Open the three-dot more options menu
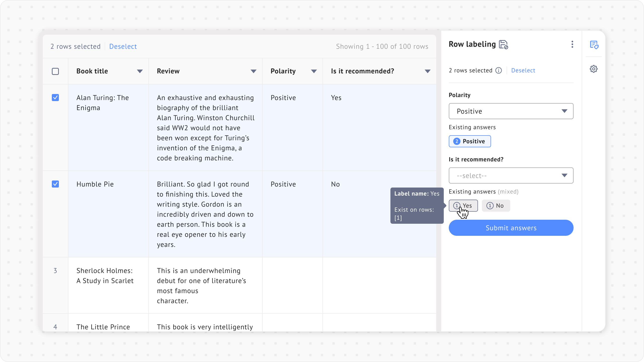This screenshot has width=644, height=362. tap(572, 44)
